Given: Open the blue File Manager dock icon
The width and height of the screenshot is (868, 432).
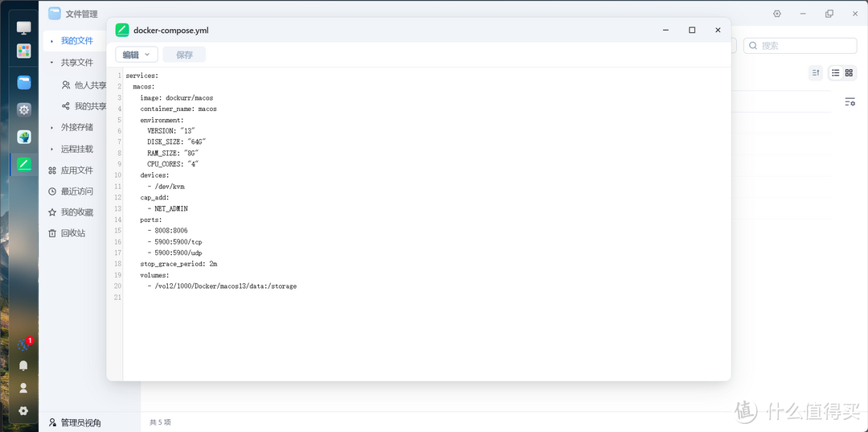Looking at the screenshot, I should click(x=24, y=83).
